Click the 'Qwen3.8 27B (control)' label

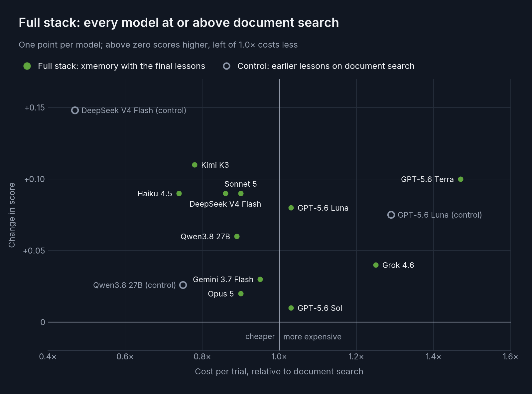135,285
